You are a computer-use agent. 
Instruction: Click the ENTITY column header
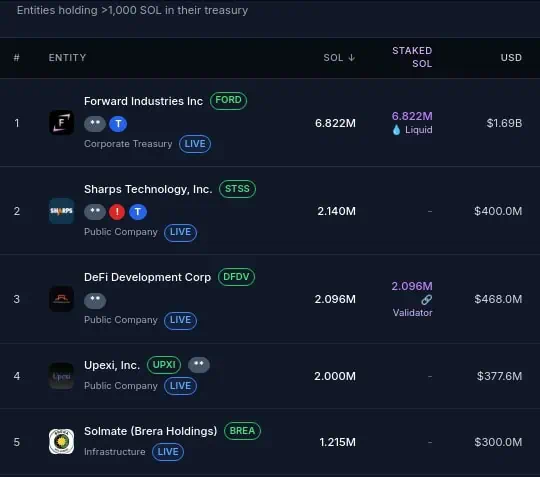point(67,58)
